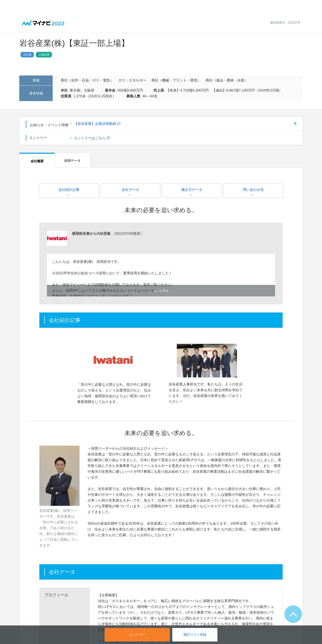
Task: Jump to 働き方データ section button
Action: coord(192,191)
